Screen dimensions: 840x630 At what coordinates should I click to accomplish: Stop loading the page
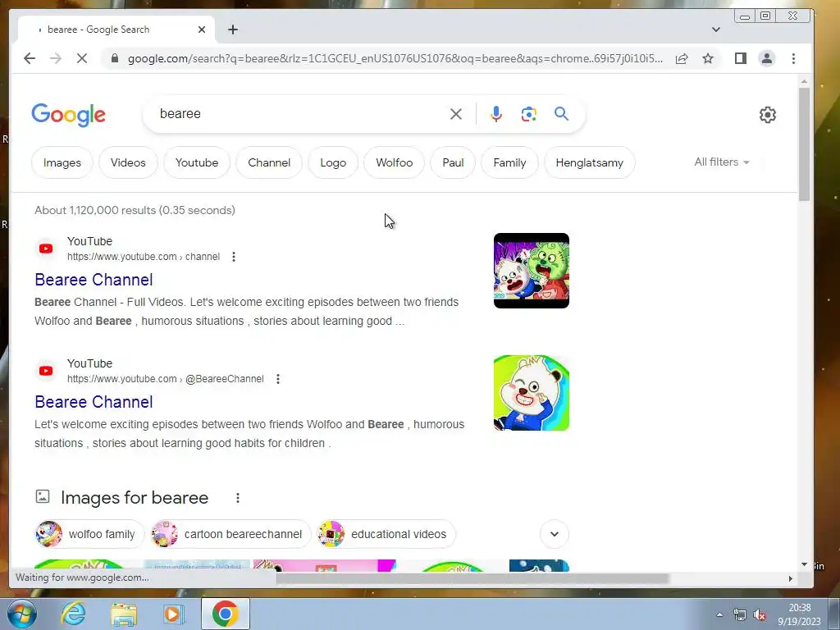[82, 58]
